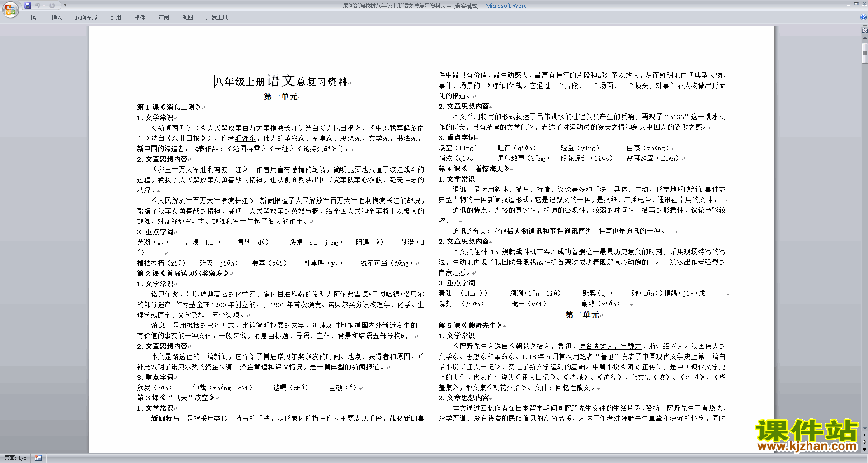
Task: Go to next page double-arrow button
Action: 865,449
